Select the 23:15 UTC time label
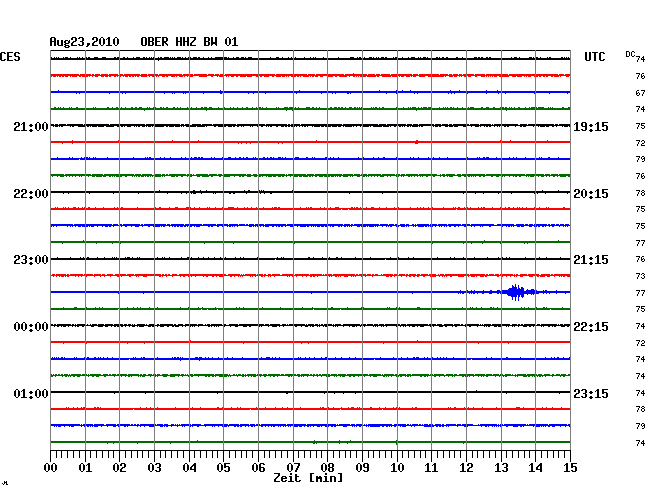This screenshot has height=494, width=650. [591, 393]
